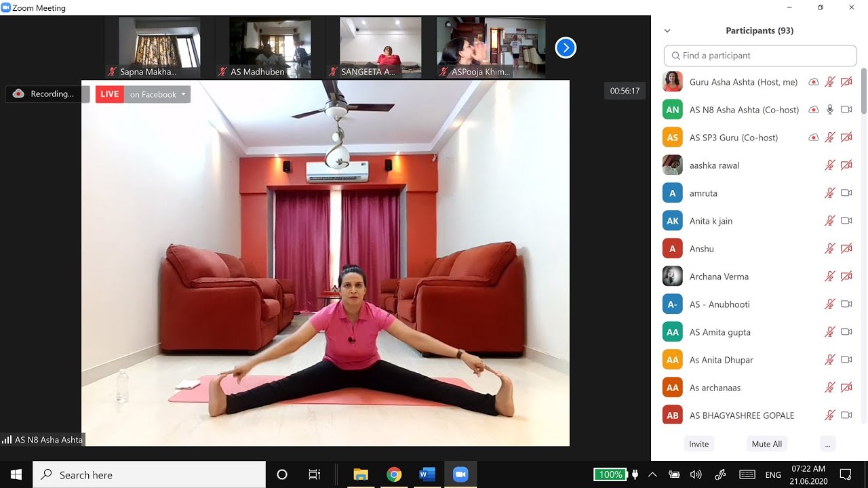This screenshot has height=488, width=868.
Task: Click the blue next-page arrow for video thumbnails
Action: (566, 47)
